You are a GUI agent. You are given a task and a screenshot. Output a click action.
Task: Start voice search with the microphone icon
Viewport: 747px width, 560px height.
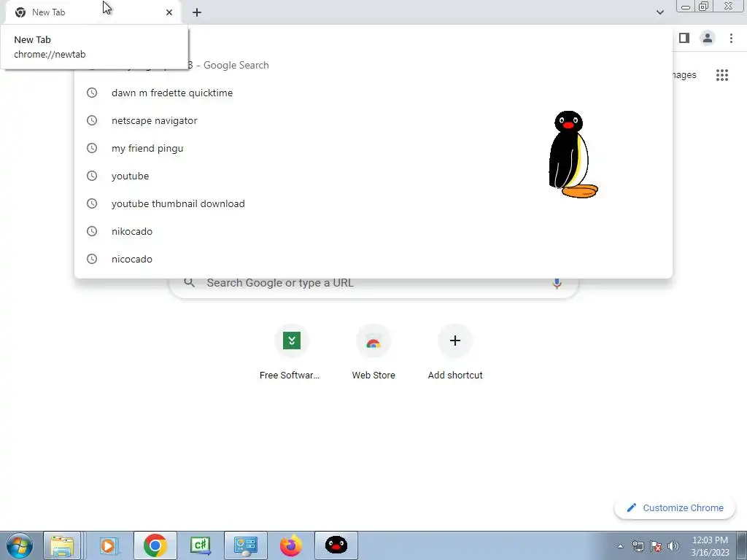tap(557, 283)
